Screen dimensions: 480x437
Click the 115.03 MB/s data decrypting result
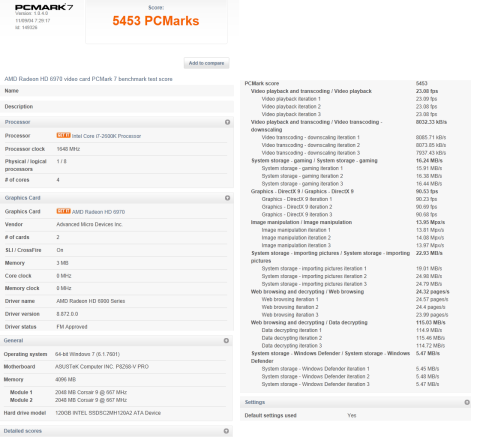click(430, 323)
